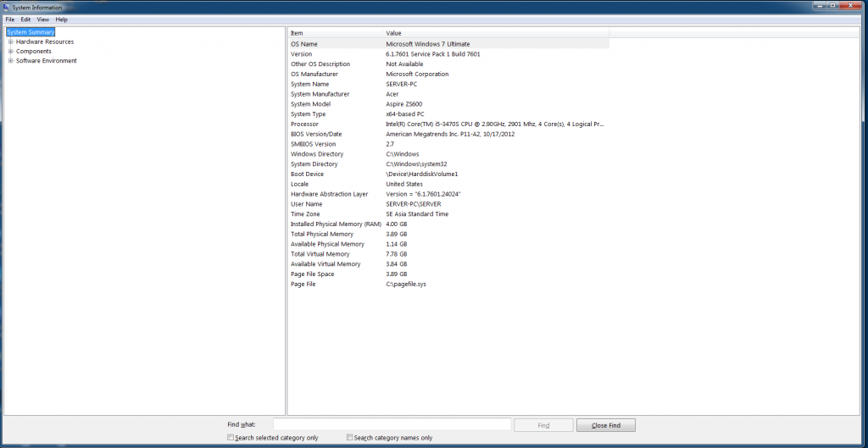Click in the Find what text field
Viewport: 868px width, 448px height.
coord(392,424)
